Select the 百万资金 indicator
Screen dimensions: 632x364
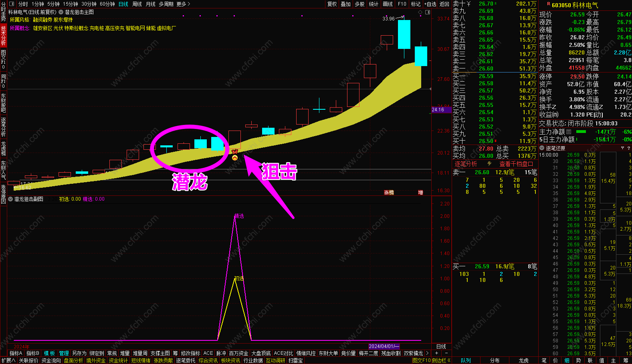click(239, 353)
